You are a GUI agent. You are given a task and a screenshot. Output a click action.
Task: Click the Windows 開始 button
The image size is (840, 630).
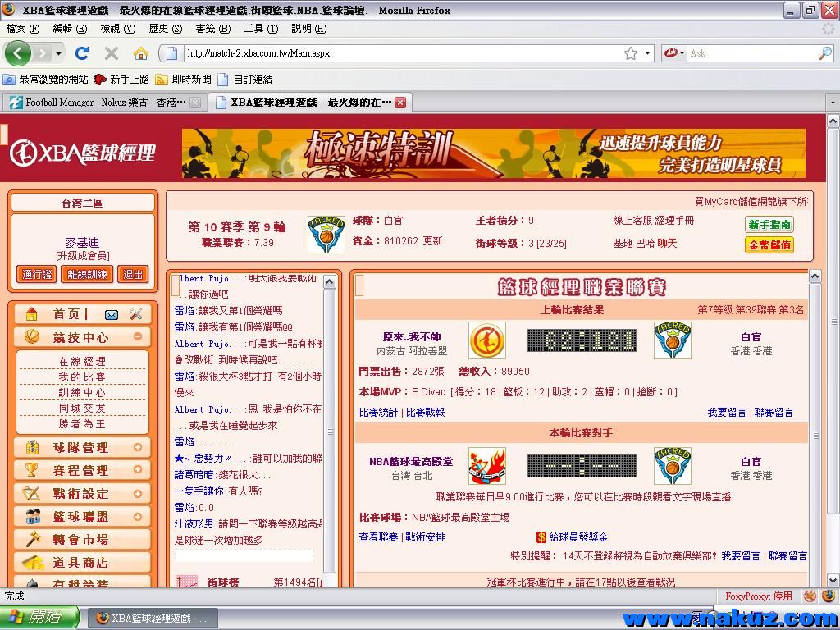coord(40,617)
